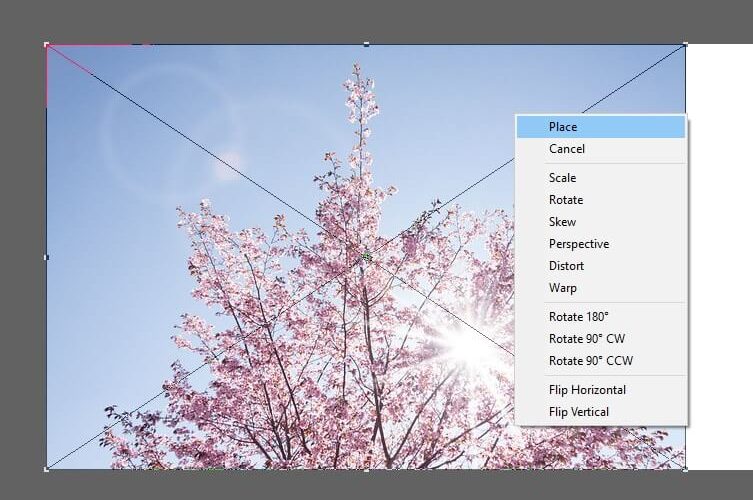Select Rotate 90° CCW
The width and height of the screenshot is (753, 500).
[x=601, y=361]
